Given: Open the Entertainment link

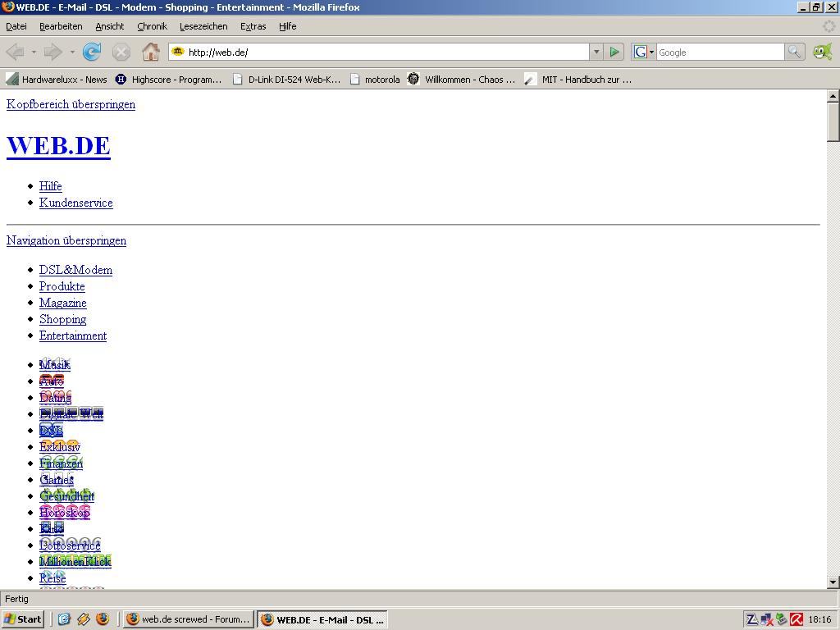Looking at the screenshot, I should pos(73,336).
